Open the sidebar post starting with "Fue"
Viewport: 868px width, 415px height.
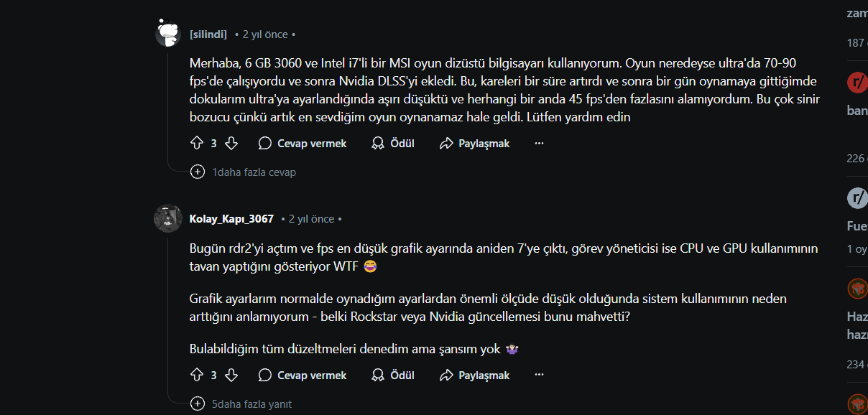857,226
